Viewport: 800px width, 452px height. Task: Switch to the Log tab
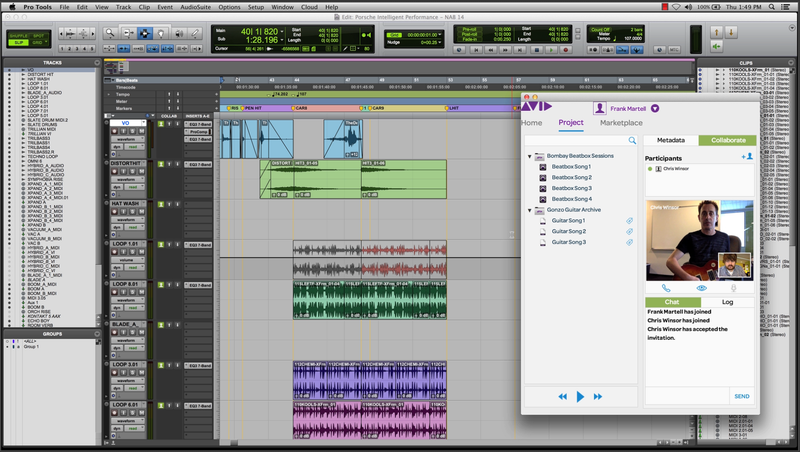click(727, 302)
